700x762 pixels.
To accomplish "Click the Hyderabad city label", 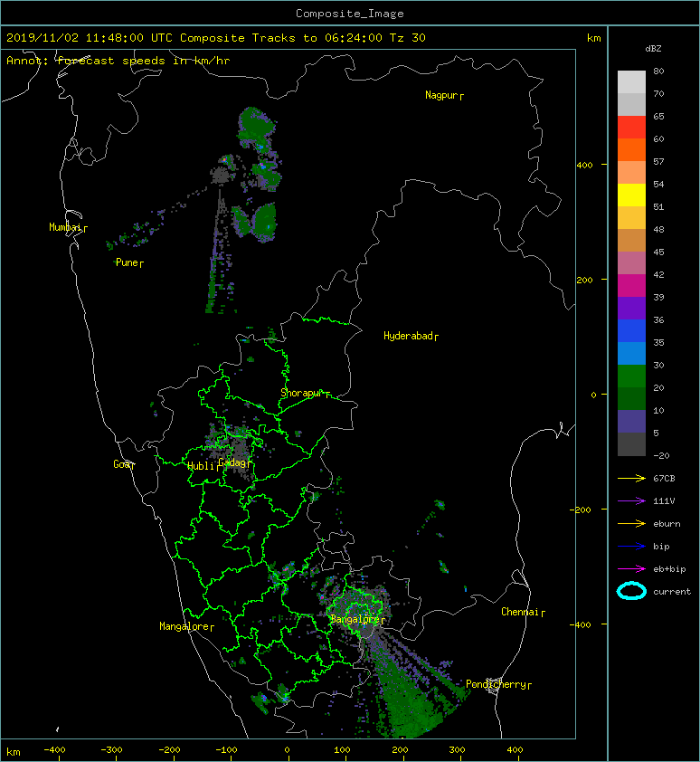I will (x=408, y=336).
